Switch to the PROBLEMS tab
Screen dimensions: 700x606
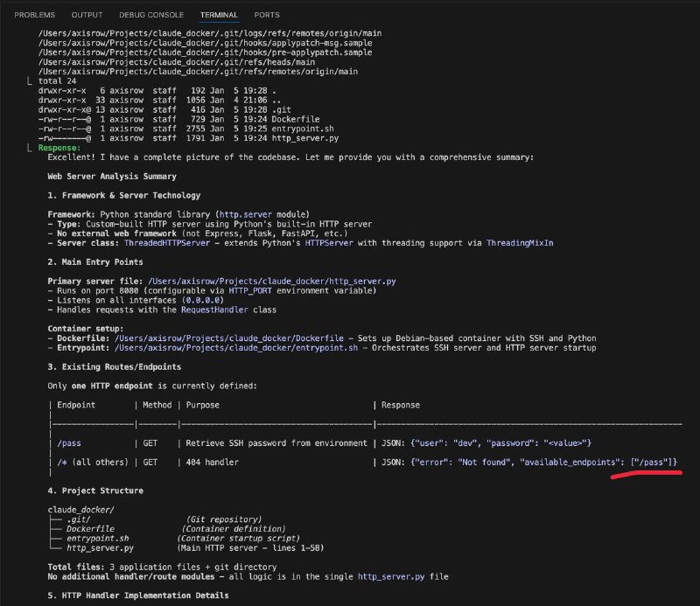(x=34, y=15)
